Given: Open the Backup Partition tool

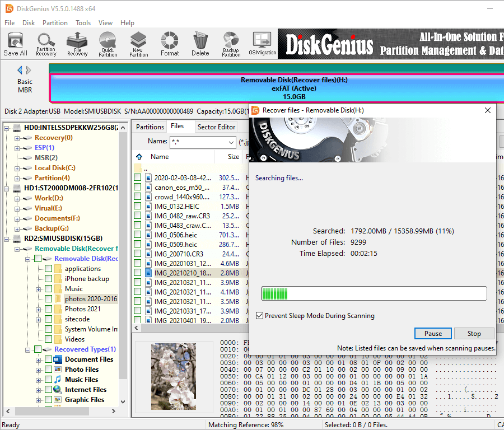Looking at the screenshot, I should pyautogui.click(x=231, y=44).
